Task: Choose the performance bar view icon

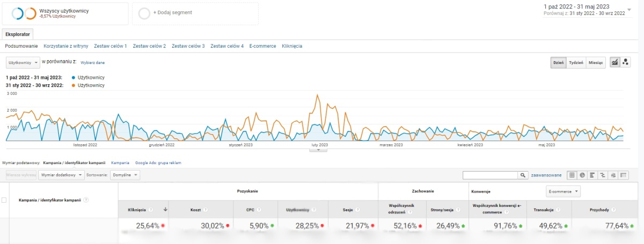Action: tap(592, 175)
